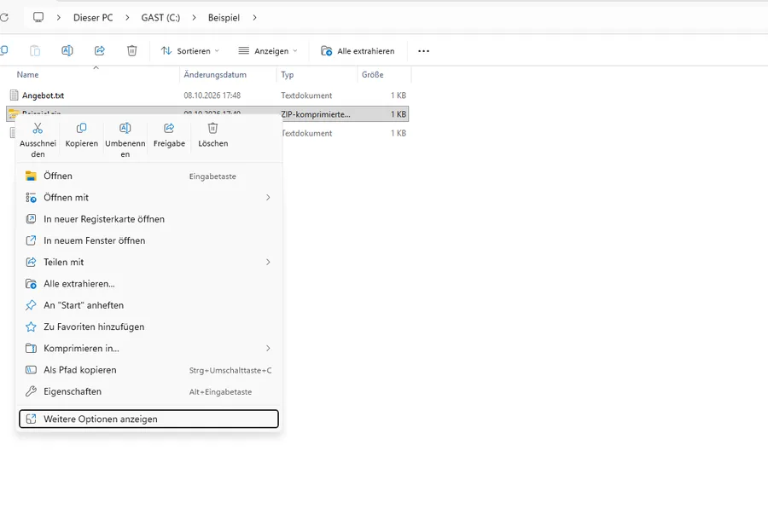This screenshot has width=768, height=532.
Task: Click Weitere Optionen anzeigen
Action: [x=148, y=419]
